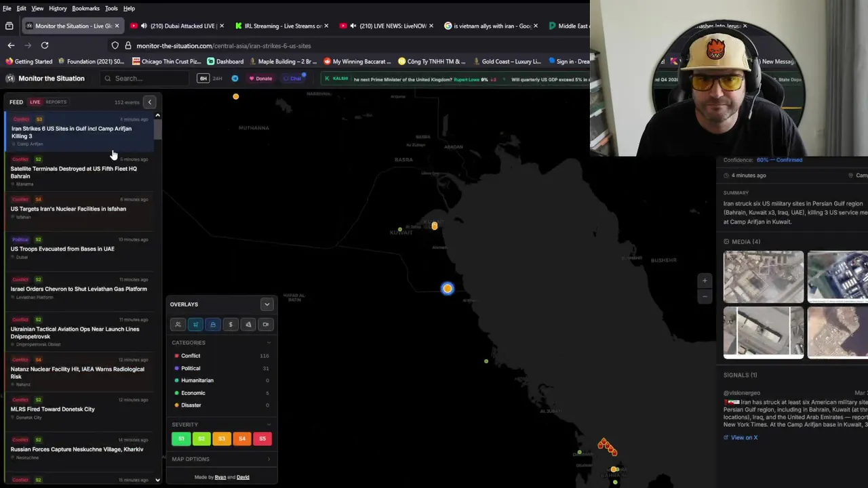
Task: Toggle the ship overlay icon
Action: 213,325
